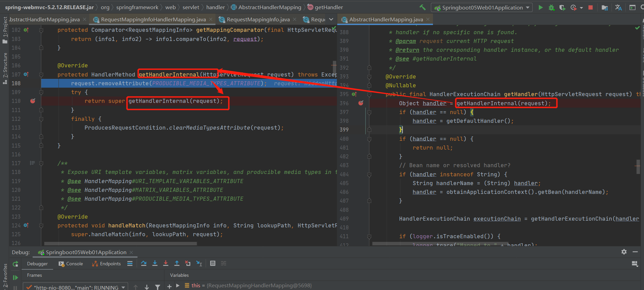Run application with coverage
Screen dimensions: 644x290
562,7
